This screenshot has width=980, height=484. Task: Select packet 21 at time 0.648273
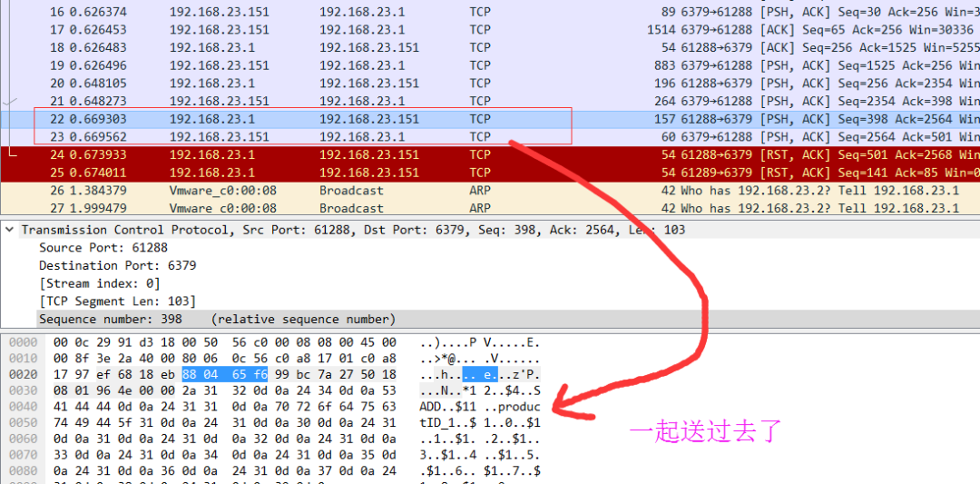click(490, 101)
